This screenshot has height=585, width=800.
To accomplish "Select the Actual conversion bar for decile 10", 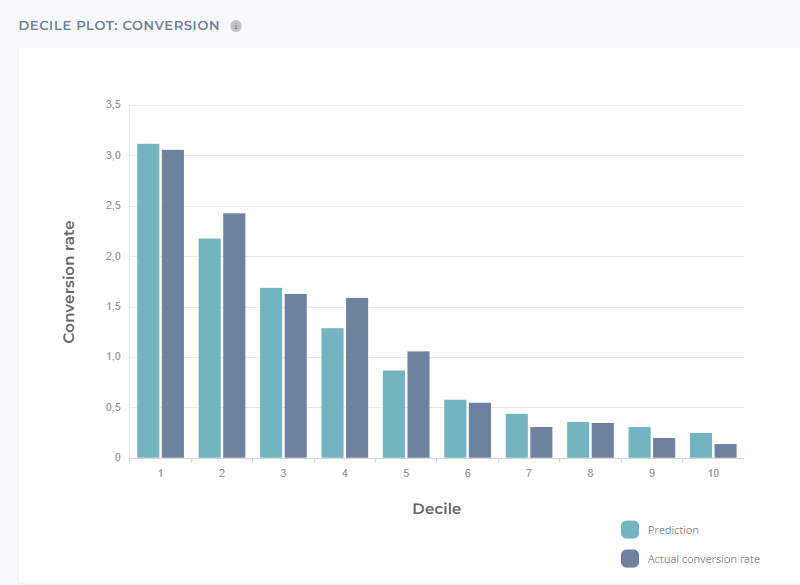I will pos(726,451).
